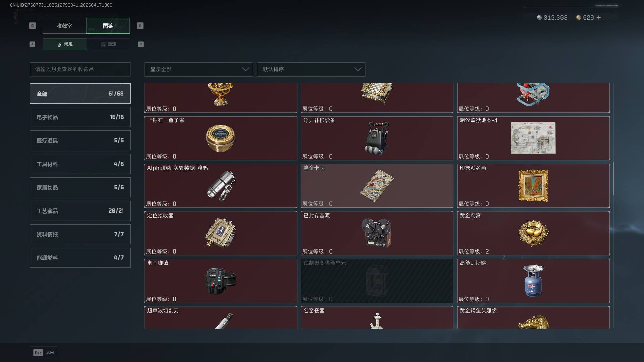
Task: Switch to the 收藏室 tab
Action: tap(64, 26)
